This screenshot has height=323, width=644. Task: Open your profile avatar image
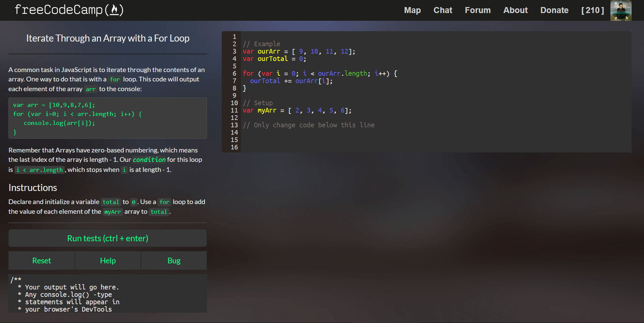pos(621,10)
